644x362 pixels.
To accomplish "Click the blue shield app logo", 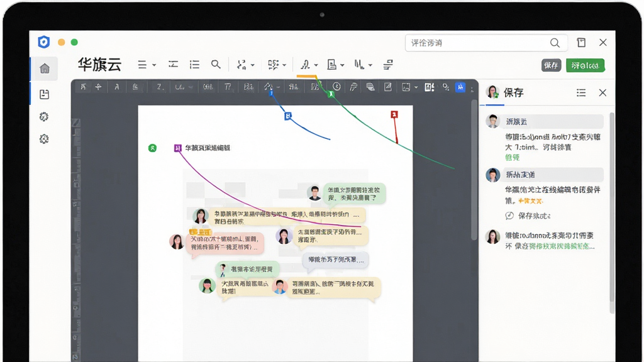I will 43,42.
